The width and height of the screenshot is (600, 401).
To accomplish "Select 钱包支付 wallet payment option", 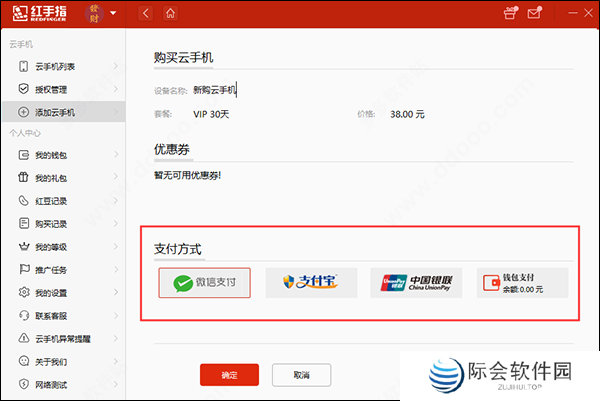I will click(522, 283).
